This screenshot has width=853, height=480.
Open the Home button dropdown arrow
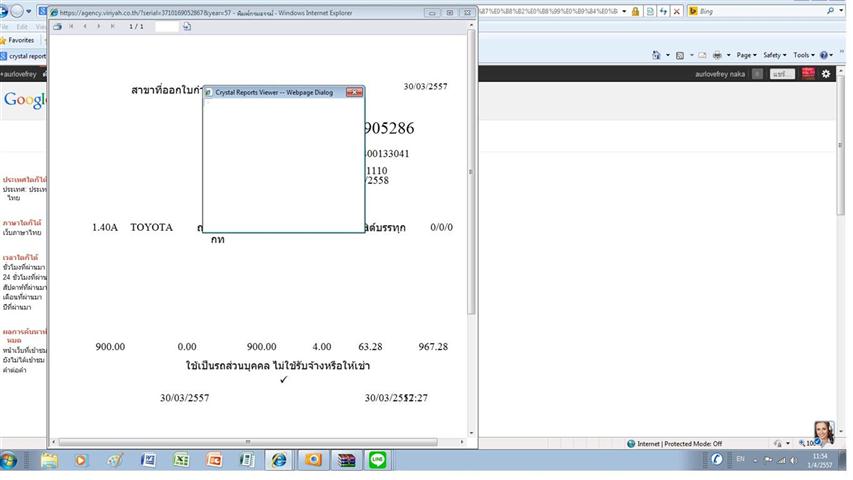(x=667, y=55)
